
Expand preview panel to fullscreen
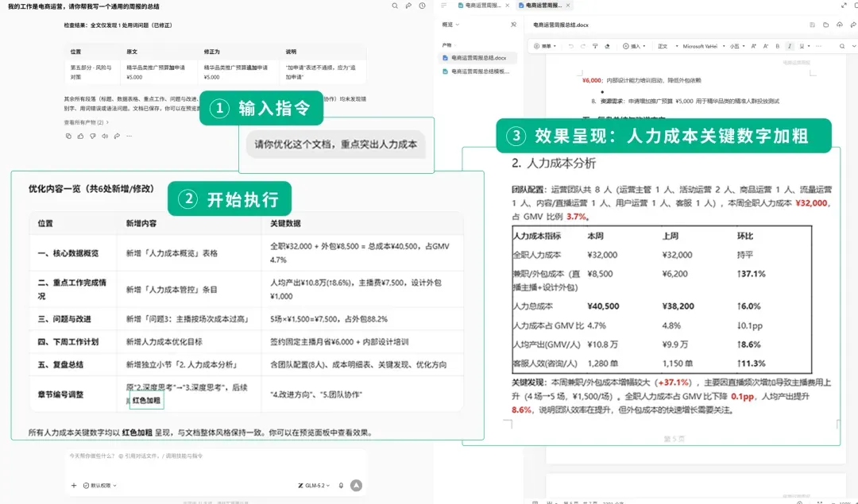click(843, 6)
